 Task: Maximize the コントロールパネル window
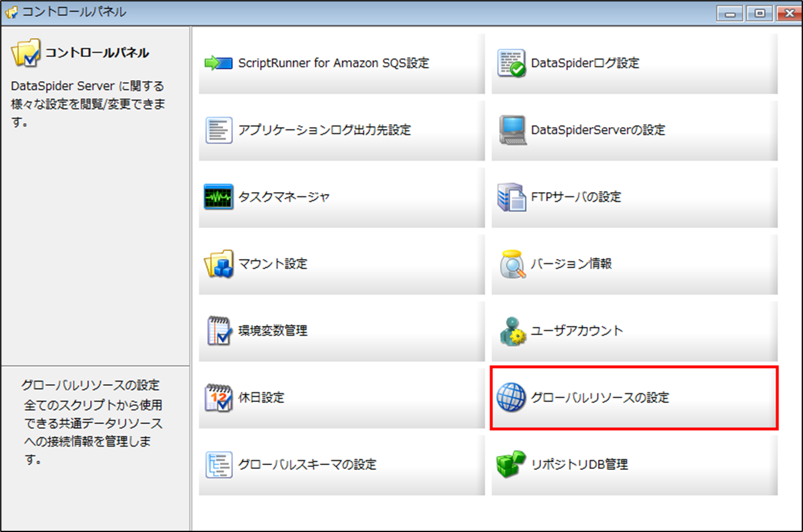click(759, 12)
